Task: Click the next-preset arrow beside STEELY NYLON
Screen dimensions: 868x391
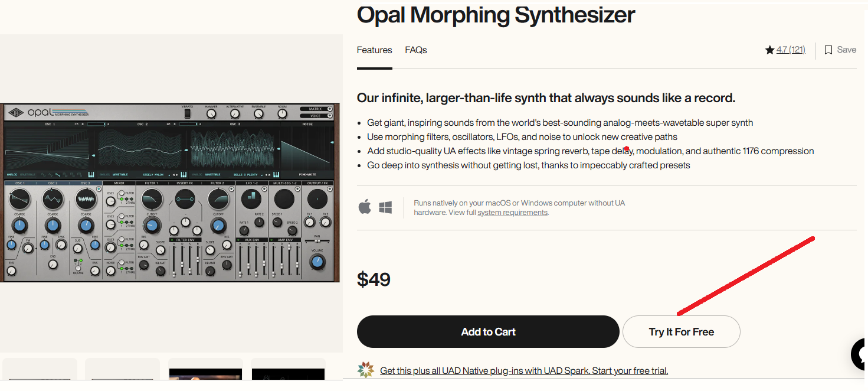Action: pyautogui.click(x=177, y=174)
